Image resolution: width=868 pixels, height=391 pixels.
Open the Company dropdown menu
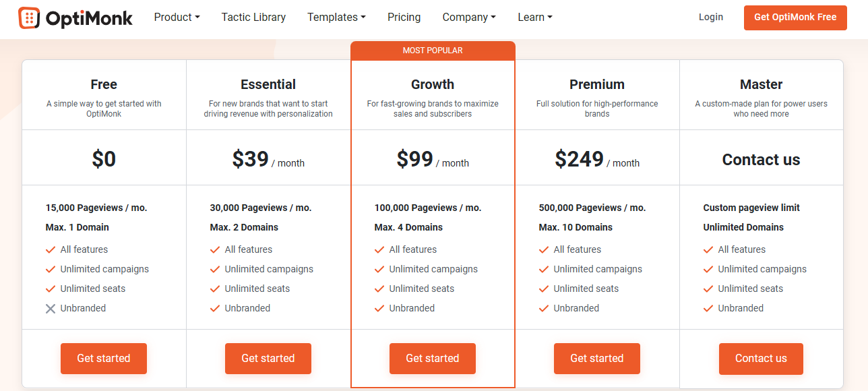point(469,18)
